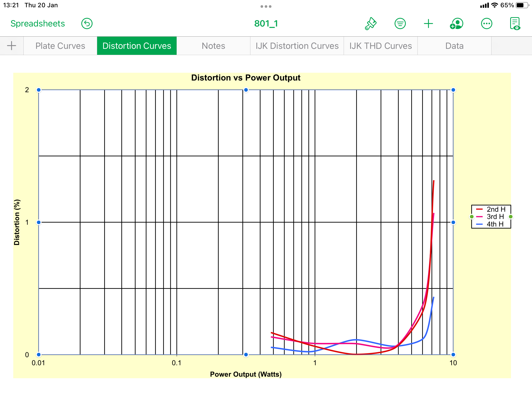
Task: Tap the chart legend's right green handle
Action: pos(511,217)
